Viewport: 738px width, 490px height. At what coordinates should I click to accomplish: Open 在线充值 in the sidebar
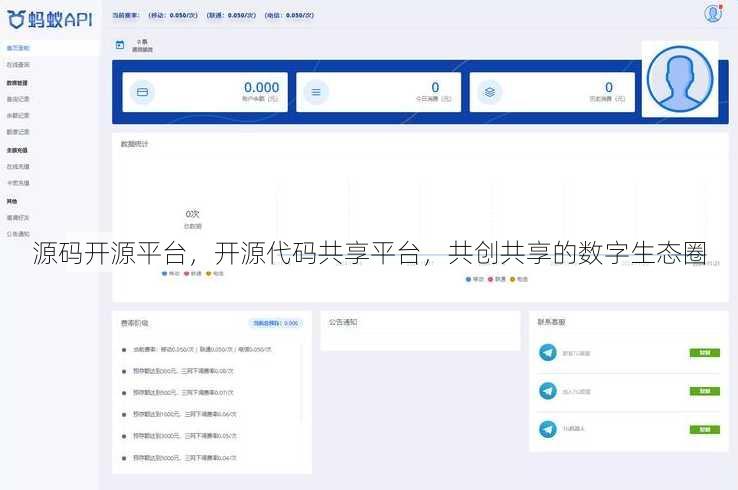coord(18,167)
